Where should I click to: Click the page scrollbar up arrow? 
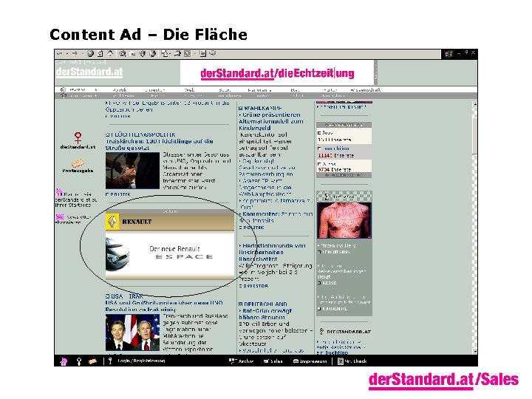(x=475, y=104)
